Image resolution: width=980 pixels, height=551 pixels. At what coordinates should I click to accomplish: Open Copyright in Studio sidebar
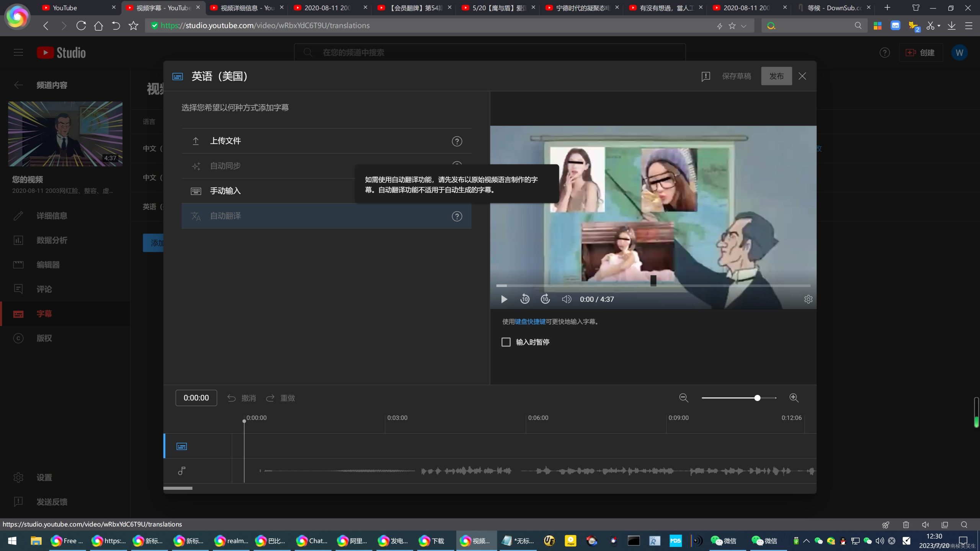click(x=65, y=338)
